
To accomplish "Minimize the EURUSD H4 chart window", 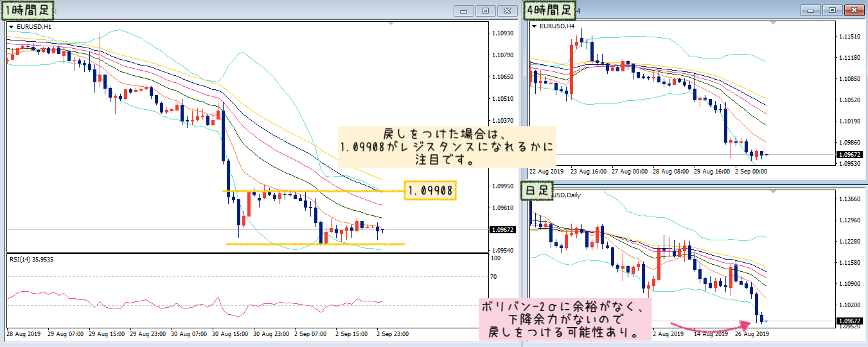I will tap(811, 10).
